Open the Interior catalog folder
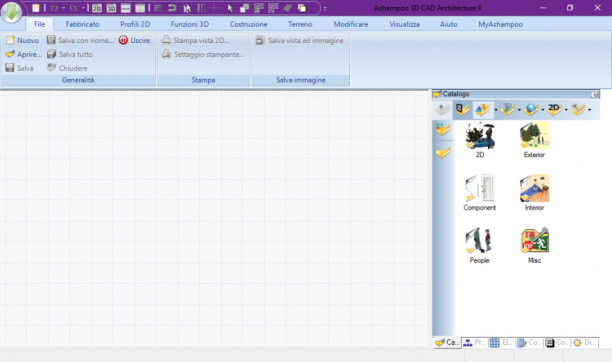Screen dimensions: 612x362 [x=534, y=193]
